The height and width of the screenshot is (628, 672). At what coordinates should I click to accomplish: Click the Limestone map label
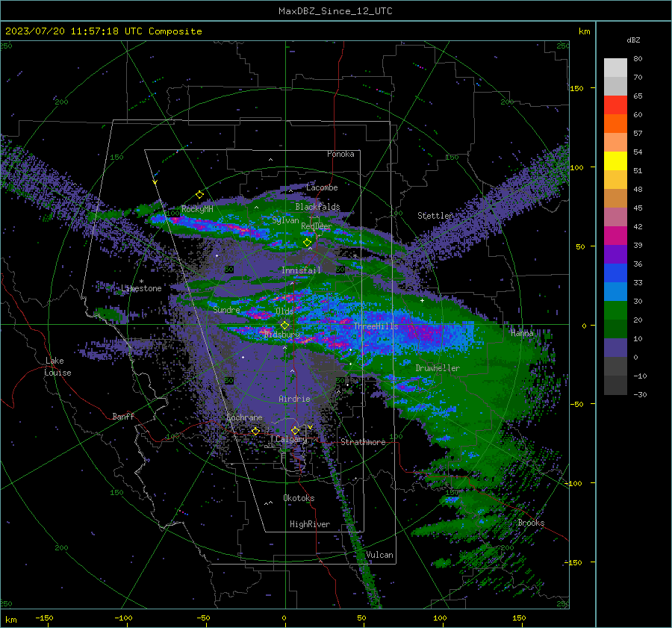[x=141, y=288]
